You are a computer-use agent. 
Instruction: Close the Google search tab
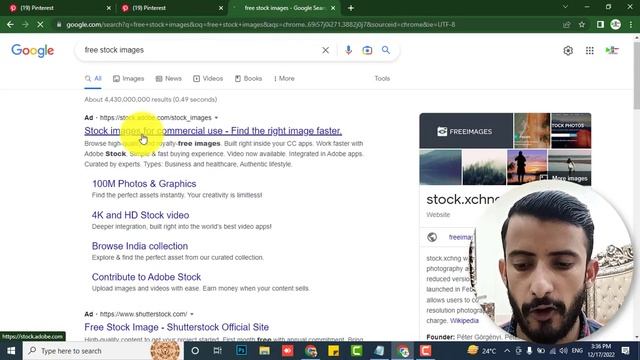(333, 8)
